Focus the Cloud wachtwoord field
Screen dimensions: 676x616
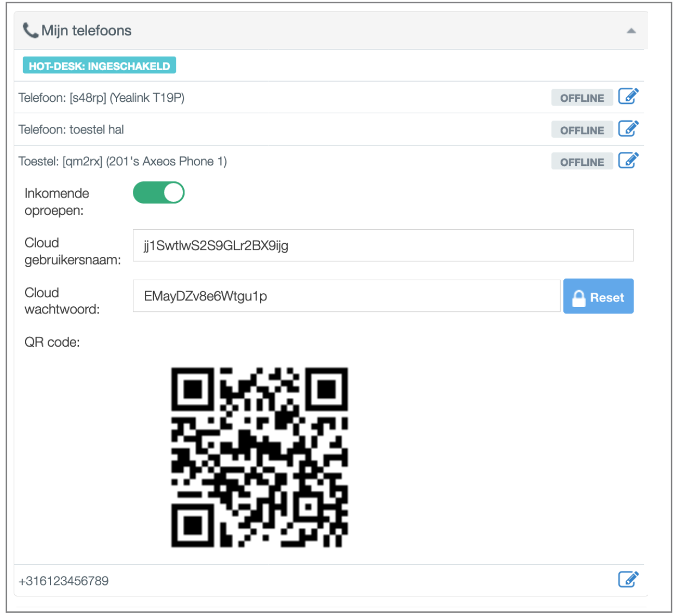click(x=346, y=296)
